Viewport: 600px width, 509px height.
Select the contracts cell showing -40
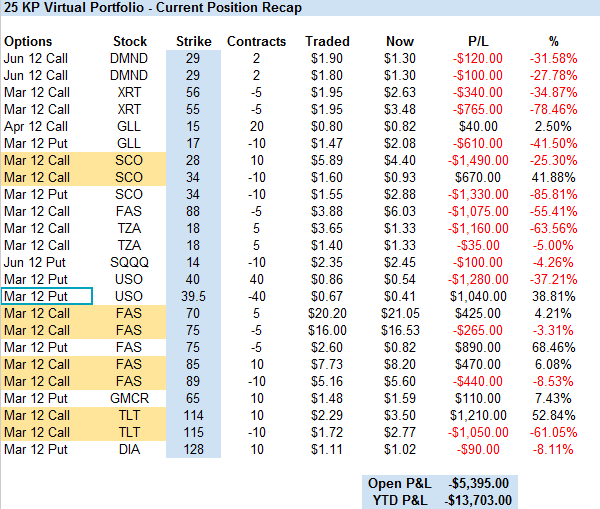tap(257, 297)
